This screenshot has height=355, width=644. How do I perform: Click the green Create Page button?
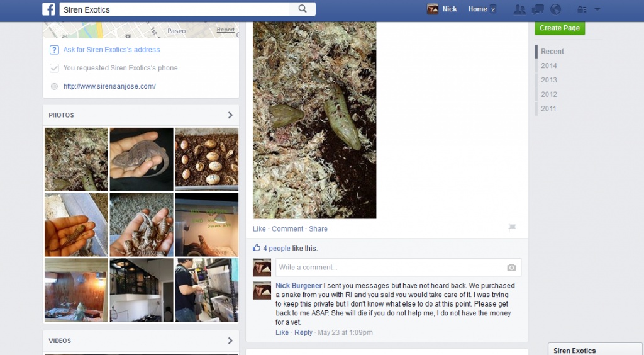click(x=559, y=28)
